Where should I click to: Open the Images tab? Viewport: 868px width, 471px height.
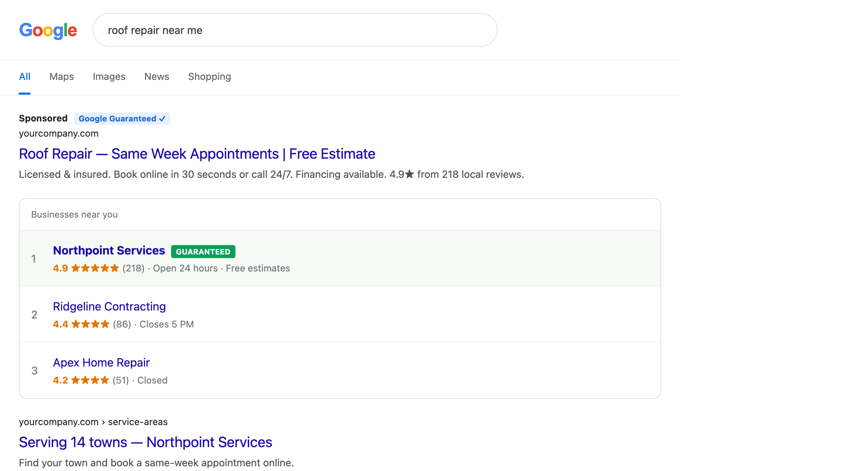click(x=109, y=77)
